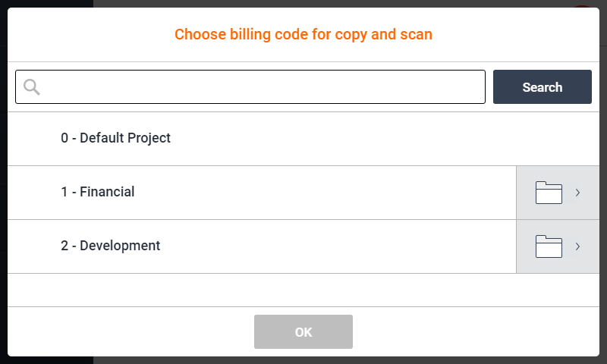Image resolution: width=607 pixels, height=364 pixels.
Task: Focus the billing code search field
Action: (x=258, y=87)
